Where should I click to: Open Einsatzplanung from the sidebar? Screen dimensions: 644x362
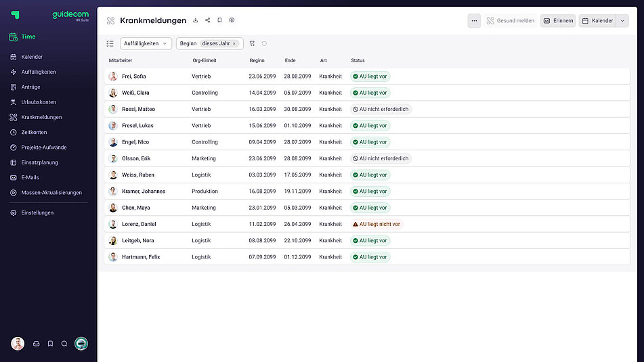39,162
